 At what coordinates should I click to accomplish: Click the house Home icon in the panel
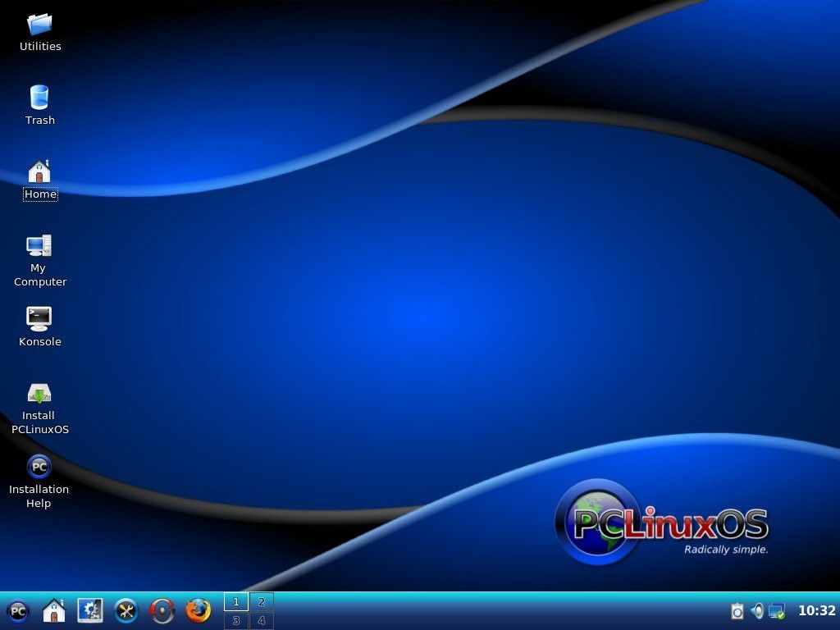tap(54, 611)
